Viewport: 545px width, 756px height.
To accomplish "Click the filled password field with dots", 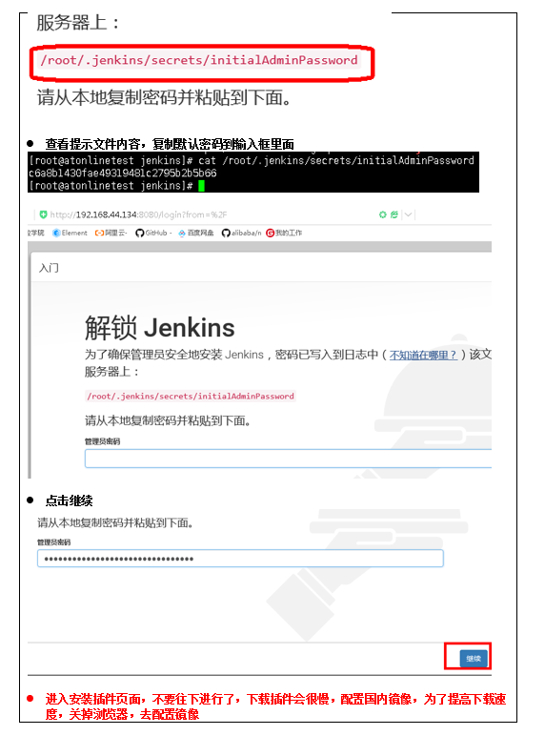I will click(x=240, y=559).
